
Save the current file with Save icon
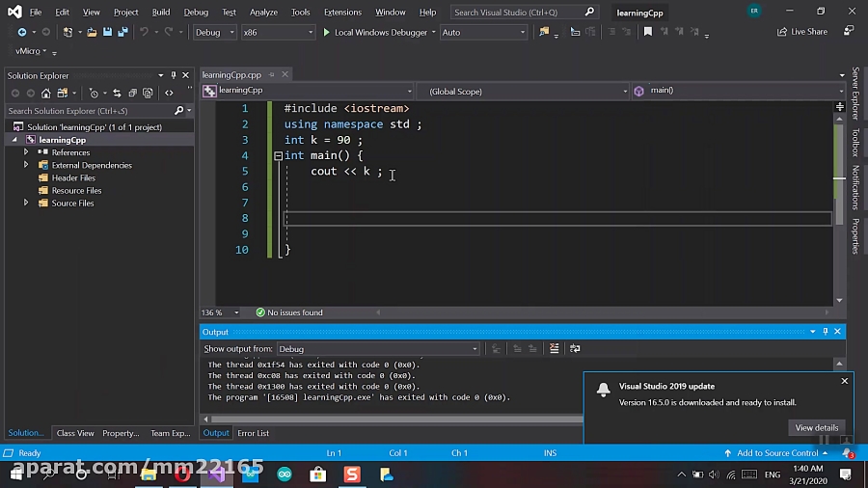click(x=107, y=32)
